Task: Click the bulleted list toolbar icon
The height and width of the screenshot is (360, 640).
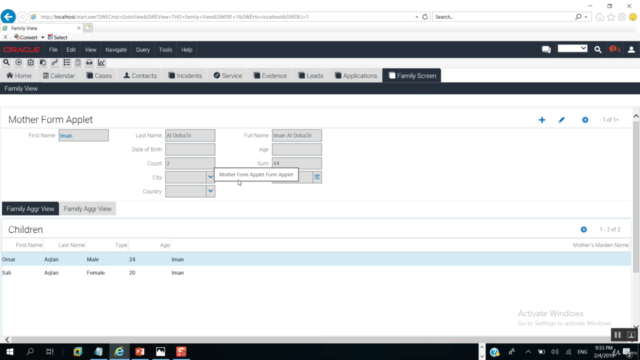Action: click(67, 62)
